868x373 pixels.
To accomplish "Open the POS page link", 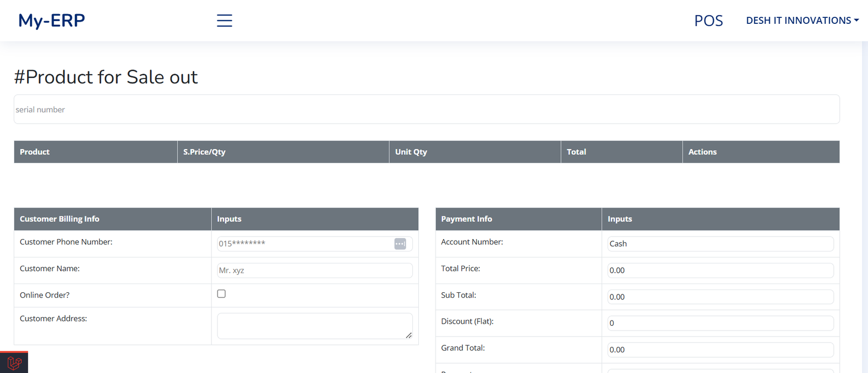I will pyautogui.click(x=708, y=21).
